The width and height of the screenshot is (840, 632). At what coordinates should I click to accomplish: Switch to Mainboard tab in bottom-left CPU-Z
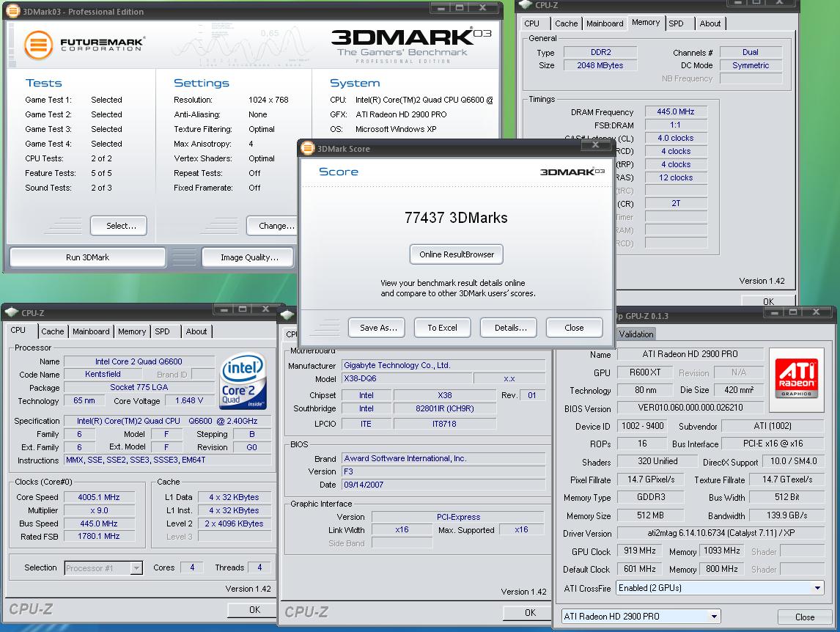91,331
